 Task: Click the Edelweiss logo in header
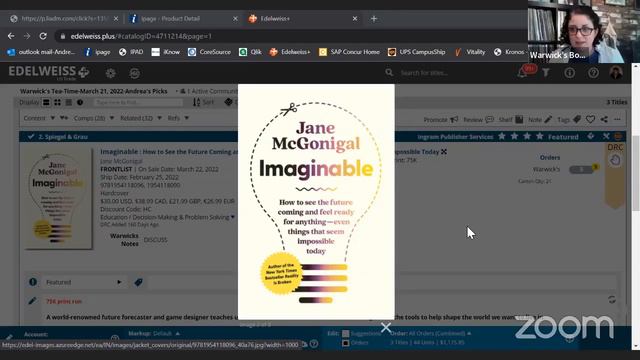coord(49,72)
